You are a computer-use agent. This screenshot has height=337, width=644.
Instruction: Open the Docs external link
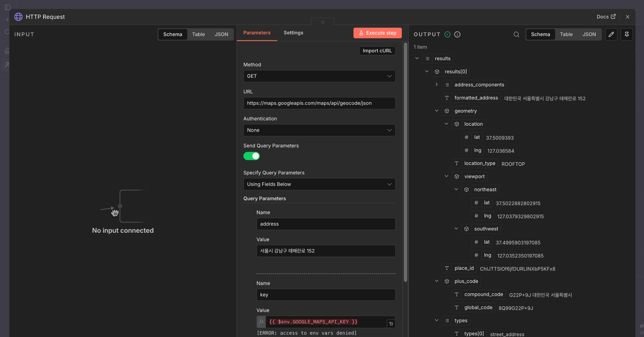tap(606, 17)
